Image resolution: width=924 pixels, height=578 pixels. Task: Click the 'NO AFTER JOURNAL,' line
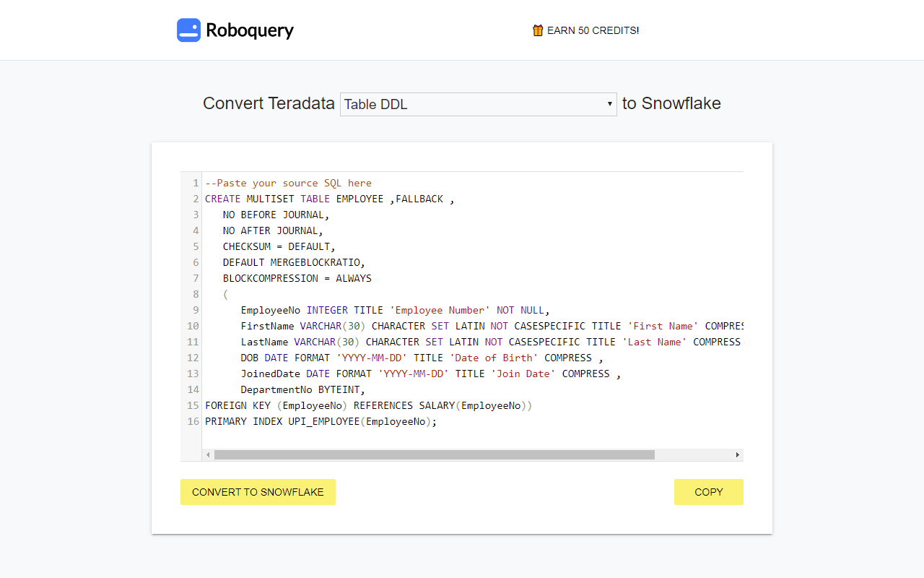(x=273, y=230)
